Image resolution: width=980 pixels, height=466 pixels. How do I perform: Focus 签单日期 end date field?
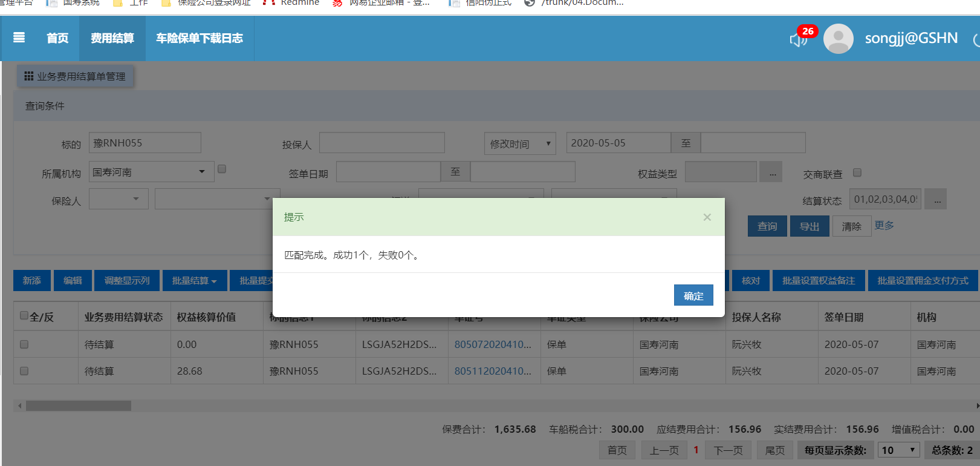(x=523, y=172)
